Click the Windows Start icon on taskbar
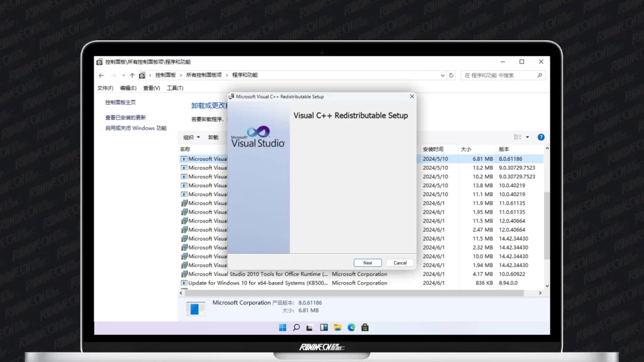Screen dimensions: 644x362 tap(282, 327)
